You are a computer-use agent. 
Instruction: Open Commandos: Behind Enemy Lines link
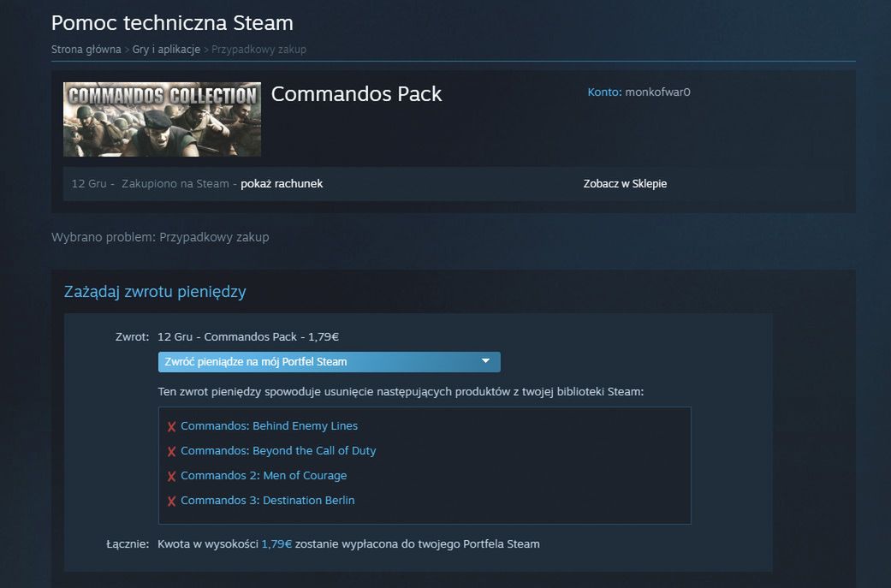(269, 426)
